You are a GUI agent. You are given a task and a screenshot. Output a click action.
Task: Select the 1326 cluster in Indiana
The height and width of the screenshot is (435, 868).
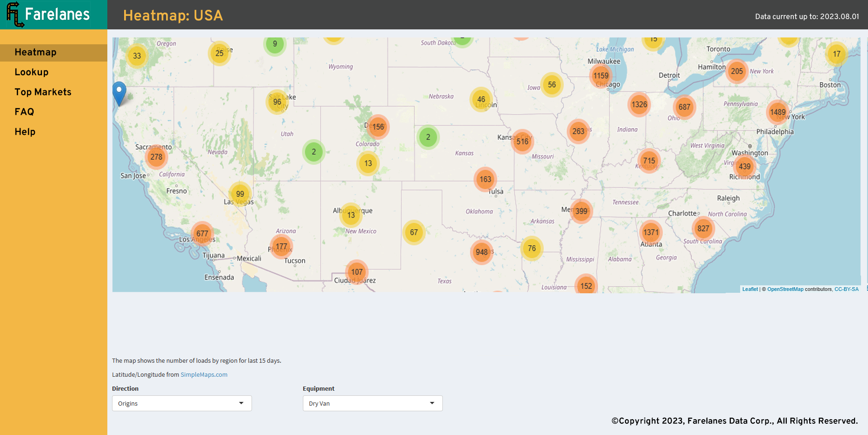pyautogui.click(x=639, y=104)
